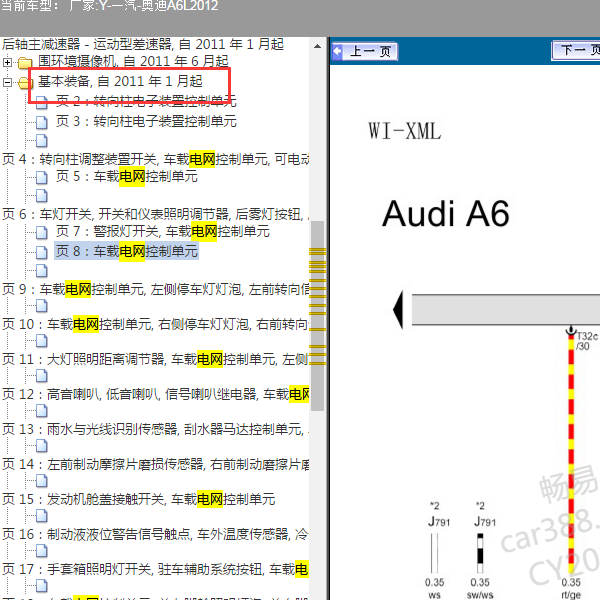Viewport: 600px width, 600px height.
Task: Open page 13 雨水与光线识别传感器 entry
Action: 155,429
